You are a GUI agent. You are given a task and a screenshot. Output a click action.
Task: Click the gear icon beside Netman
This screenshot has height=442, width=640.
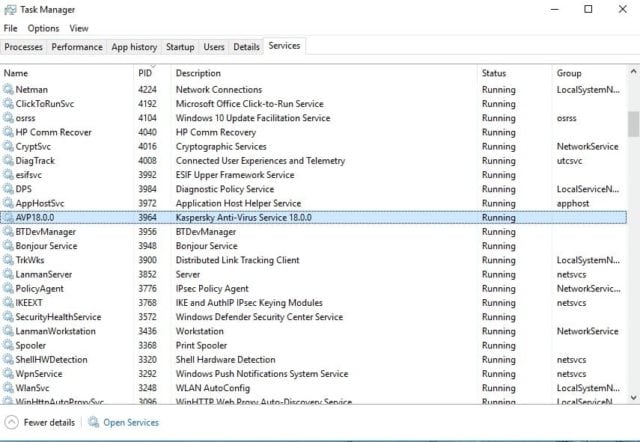pos(8,89)
